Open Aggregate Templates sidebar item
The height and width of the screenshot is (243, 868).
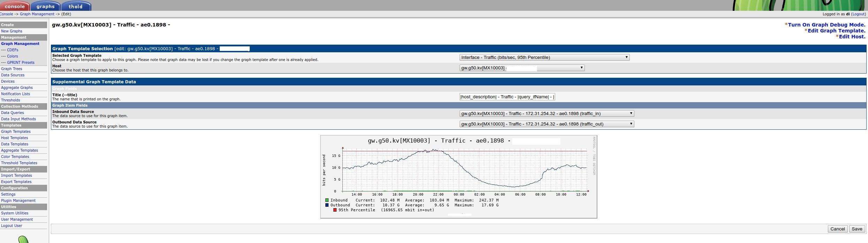pos(20,150)
